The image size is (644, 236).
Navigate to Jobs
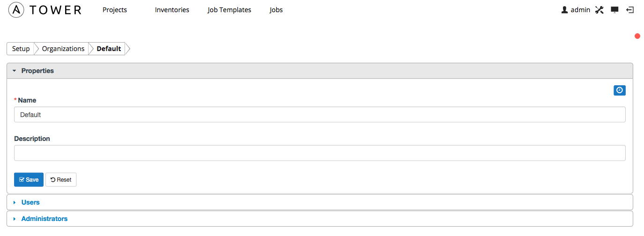tap(276, 10)
